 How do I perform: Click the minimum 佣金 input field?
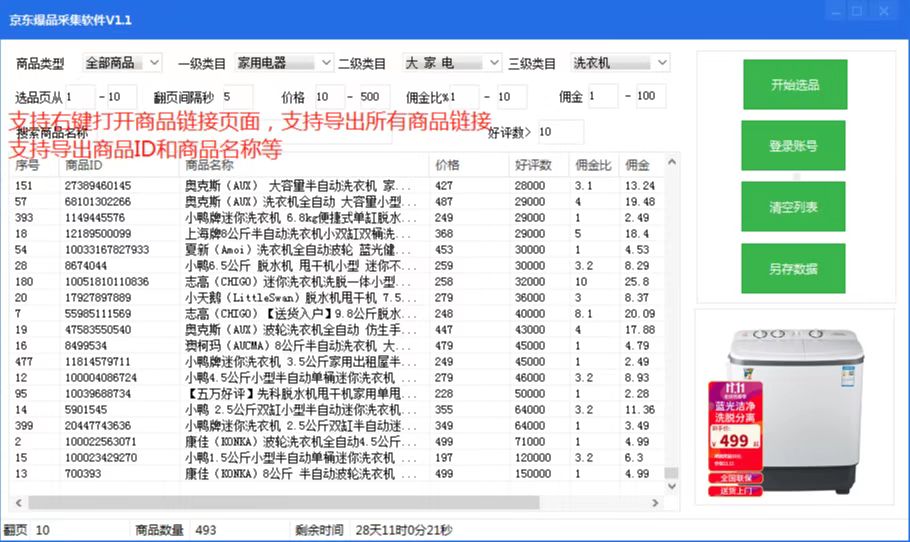[602, 96]
